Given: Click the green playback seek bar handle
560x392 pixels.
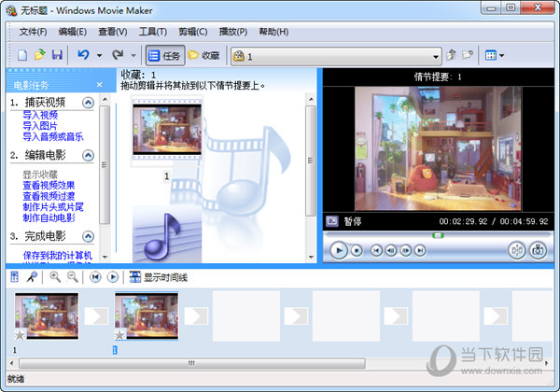Looking at the screenshot, I should [x=438, y=234].
